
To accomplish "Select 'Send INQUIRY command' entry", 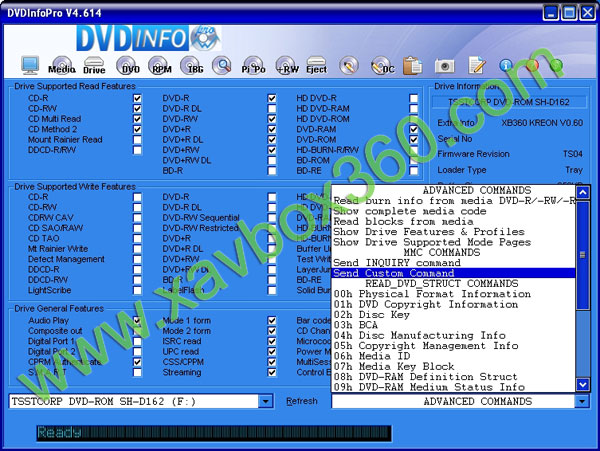I will click(x=453, y=263).
